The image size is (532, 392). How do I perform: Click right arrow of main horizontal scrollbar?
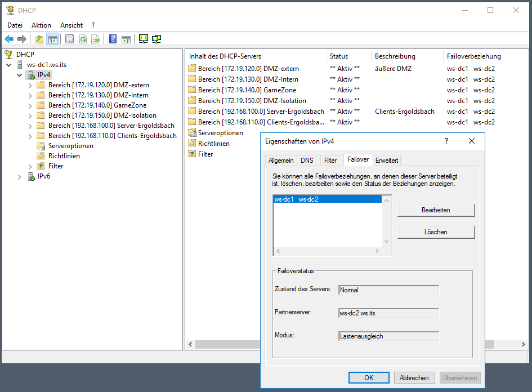coord(523,345)
